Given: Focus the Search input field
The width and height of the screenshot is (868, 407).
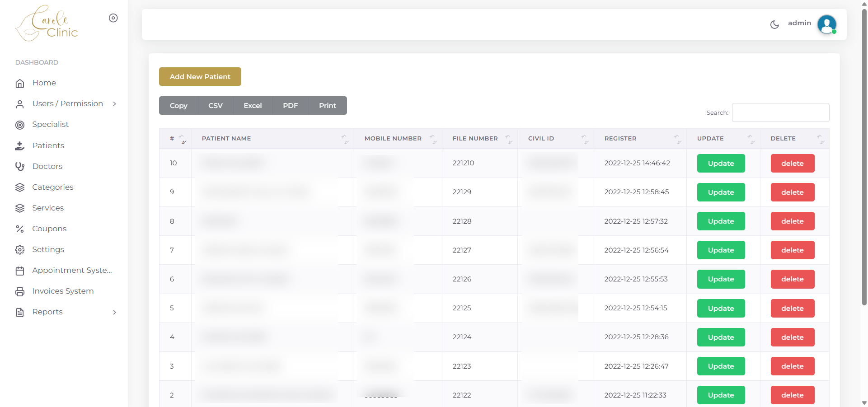Looking at the screenshot, I should click(x=780, y=112).
